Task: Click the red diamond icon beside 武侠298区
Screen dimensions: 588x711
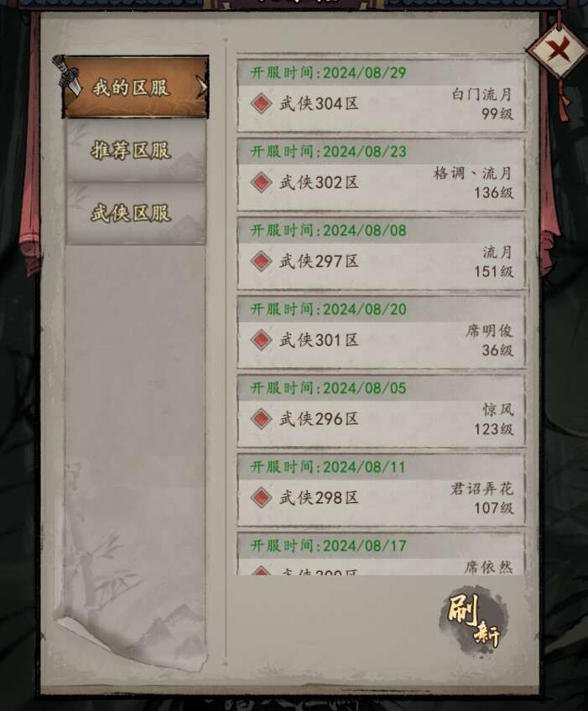Action: coord(262,497)
